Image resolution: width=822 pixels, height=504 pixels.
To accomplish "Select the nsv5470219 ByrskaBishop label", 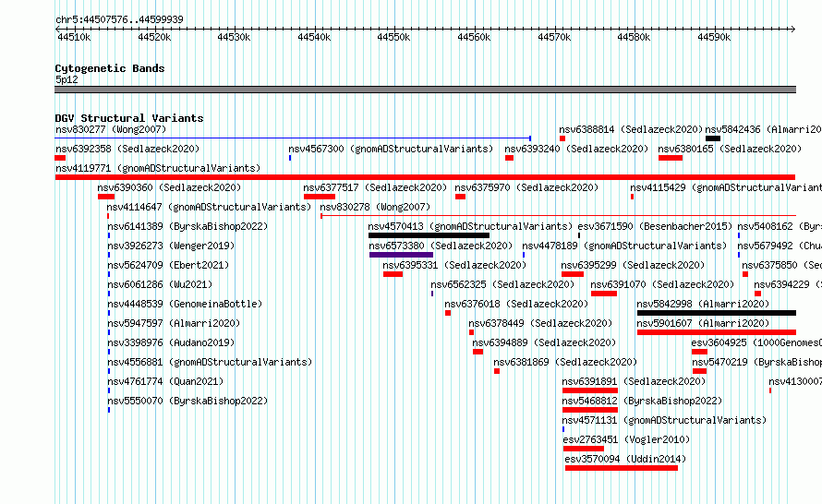I will click(757, 362).
